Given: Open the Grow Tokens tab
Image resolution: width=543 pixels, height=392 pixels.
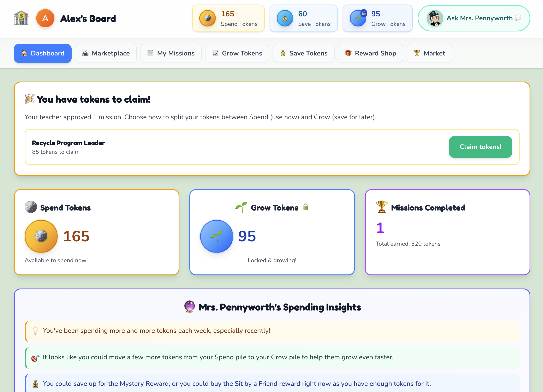Looking at the screenshot, I should [237, 53].
